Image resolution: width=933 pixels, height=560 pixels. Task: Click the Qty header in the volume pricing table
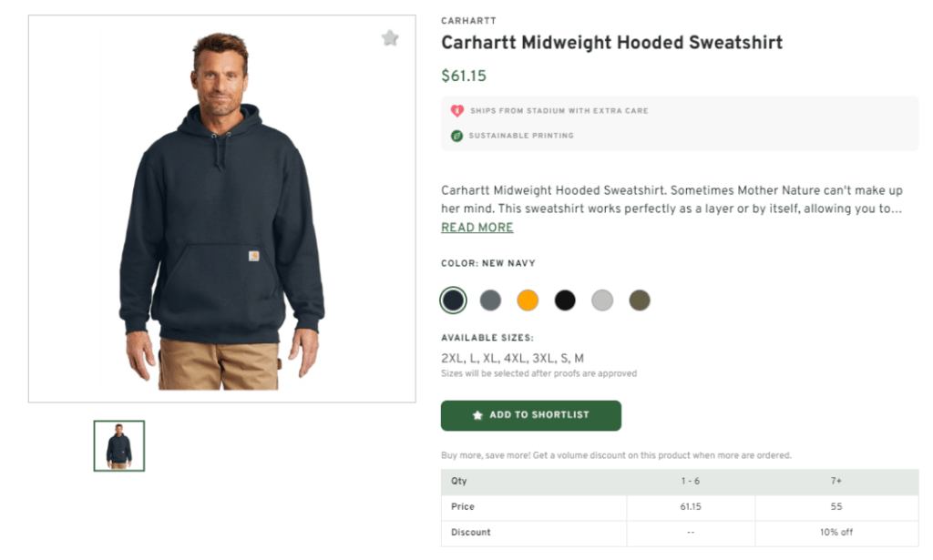pyautogui.click(x=459, y=482)
